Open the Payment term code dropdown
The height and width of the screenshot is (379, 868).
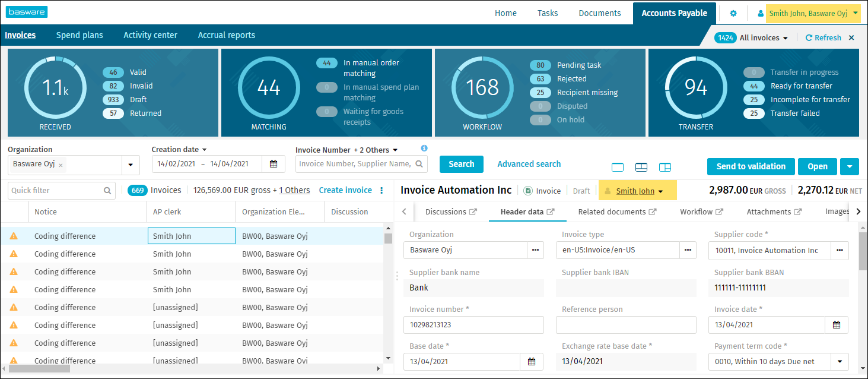pos(840,361)
